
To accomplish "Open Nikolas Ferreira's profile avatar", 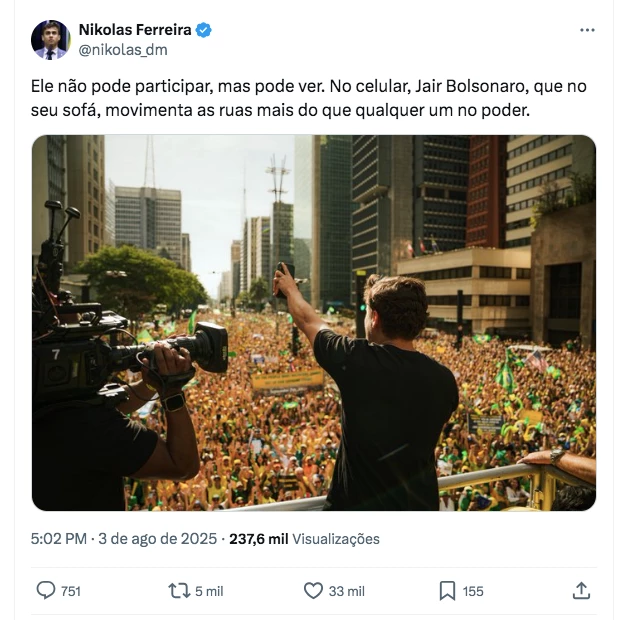I will pyautogui.click(x=50, y=40).
